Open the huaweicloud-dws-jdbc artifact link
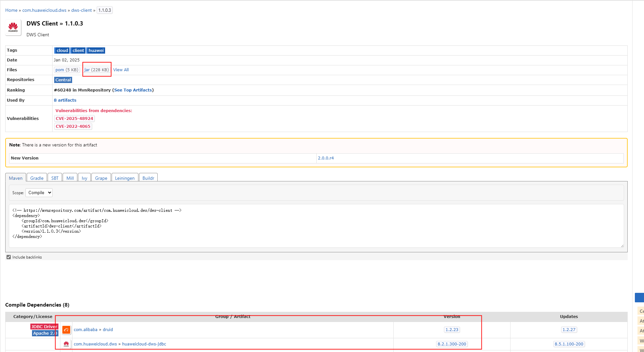Screen dimensions: 644x352 (x=144, y=344)
